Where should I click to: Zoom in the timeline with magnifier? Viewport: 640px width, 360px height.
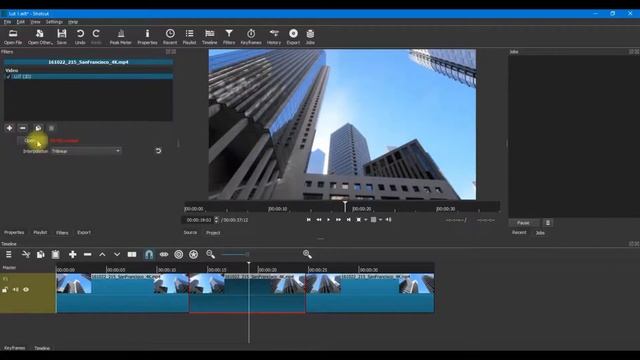click(307, 254)
